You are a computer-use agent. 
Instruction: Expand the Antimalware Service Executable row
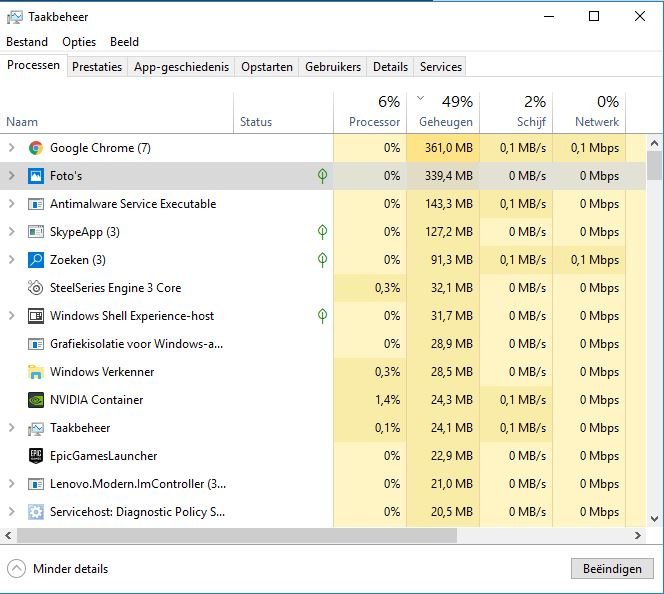click(x=12, y=204)
